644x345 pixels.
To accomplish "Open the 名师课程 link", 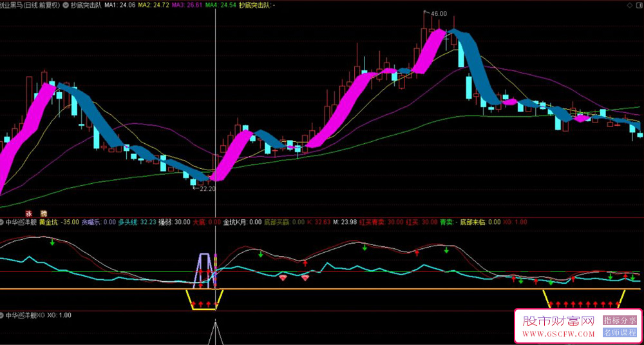I will (x=620, y=332).
